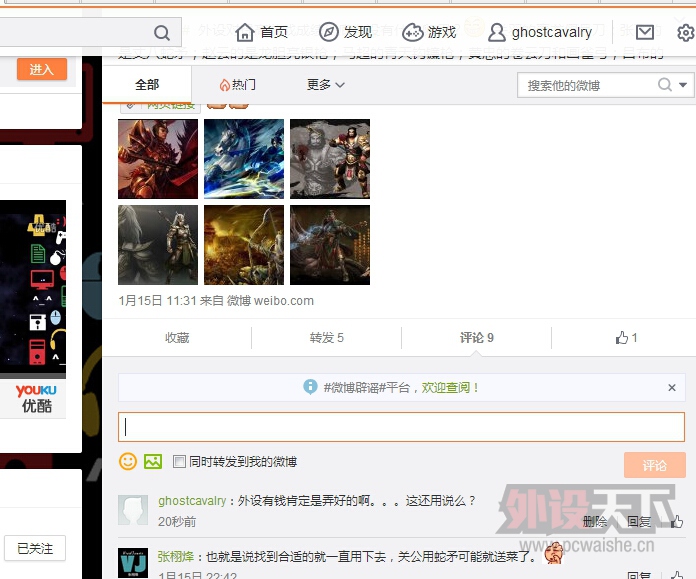696x579 pixels.
Task: Open the blue horse rider thumbnail
Action: pos(244,159)
